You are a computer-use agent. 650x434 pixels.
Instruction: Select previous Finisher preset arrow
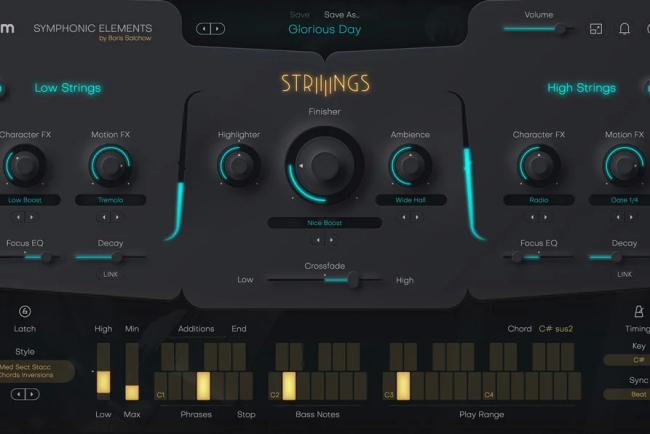click(x=318, y=240)
